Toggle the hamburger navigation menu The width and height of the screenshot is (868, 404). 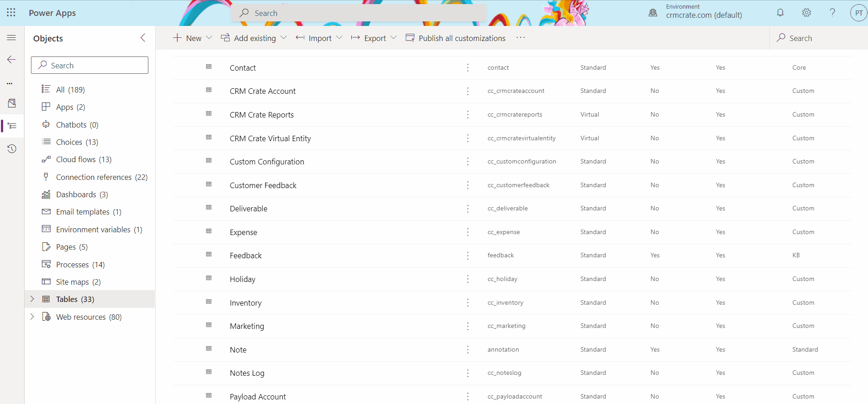click(x=11, y=38)
